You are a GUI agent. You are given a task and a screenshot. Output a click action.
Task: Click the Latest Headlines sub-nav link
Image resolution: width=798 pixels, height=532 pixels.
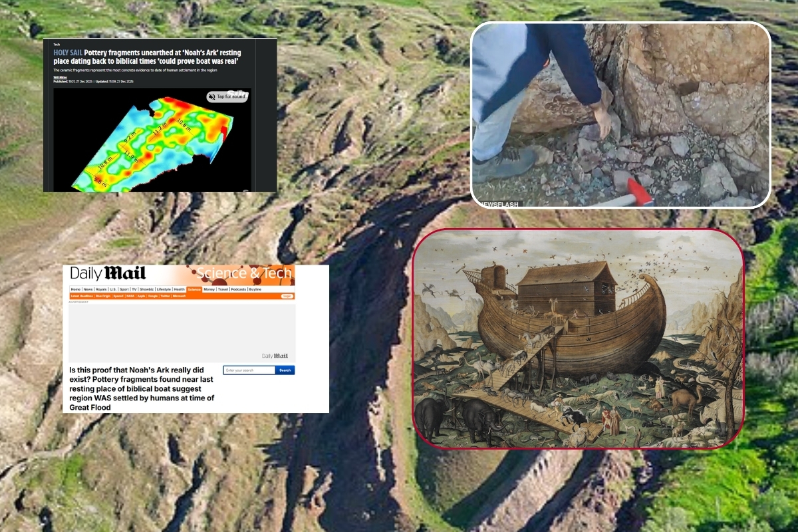(82, 296)
